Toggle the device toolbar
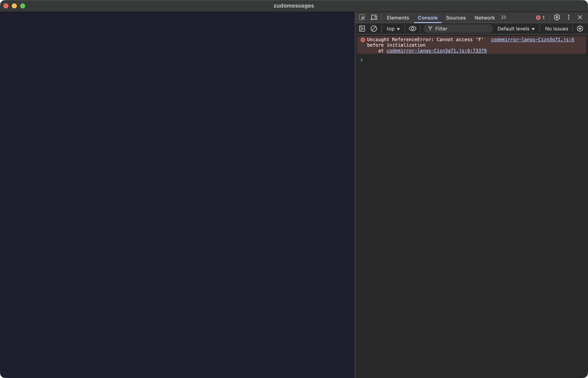The width and height of the screenshot is (588, 378). (374, 17)
